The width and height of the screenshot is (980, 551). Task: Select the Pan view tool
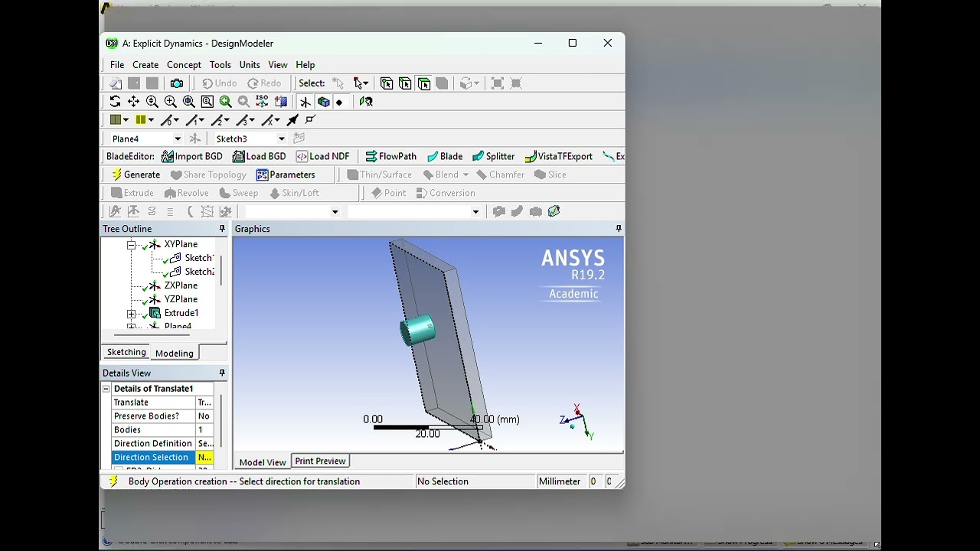pyautogui.click(x=133, y=102)
